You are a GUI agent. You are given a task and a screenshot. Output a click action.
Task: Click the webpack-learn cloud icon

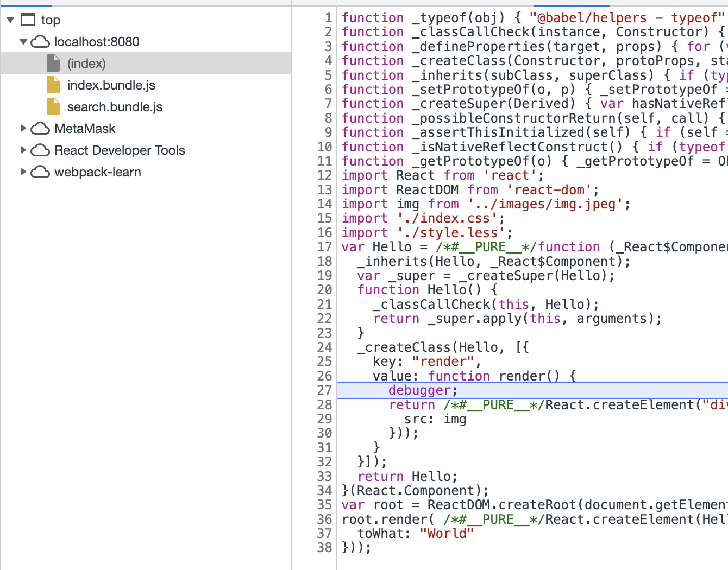point(40,172)
